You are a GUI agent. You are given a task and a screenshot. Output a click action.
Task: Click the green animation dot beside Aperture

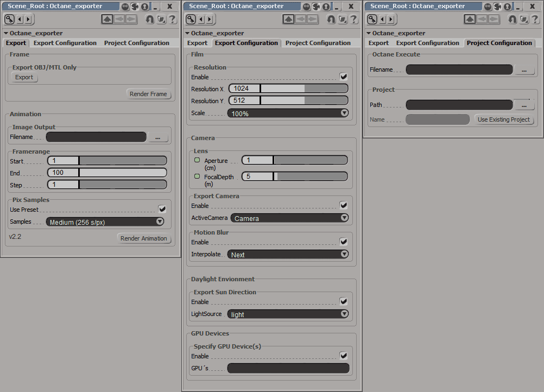[x=197, y=160]
